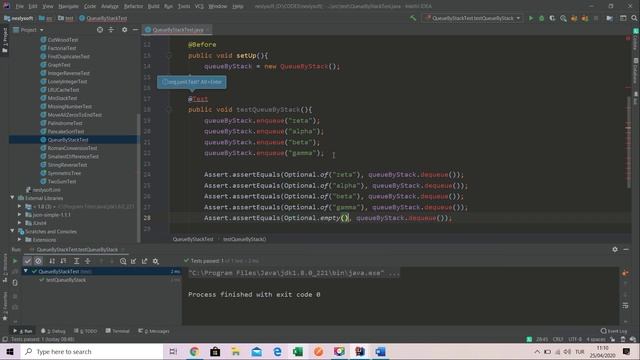Click locate-current-file target icon in Project panel
The height and width of the screenshot is (360, 640).
click(100, 30)
